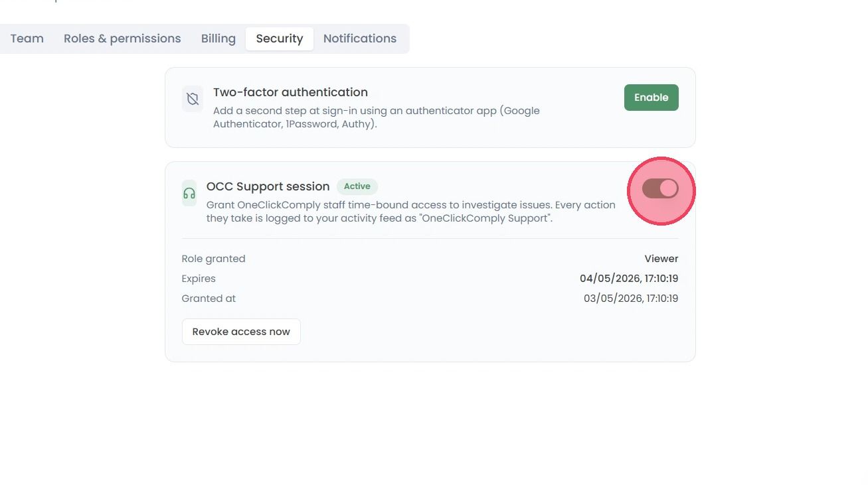Screen dimensions: 868x485
Task: Click the authenticator app description text
Action: point(377,117)
